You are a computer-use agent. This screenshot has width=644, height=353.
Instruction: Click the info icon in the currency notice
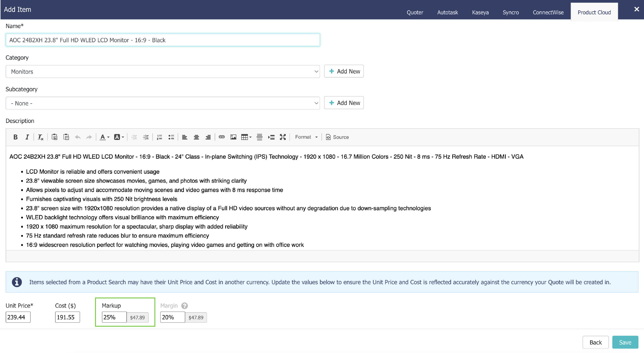pyautogui.click(x=17, y=282)
